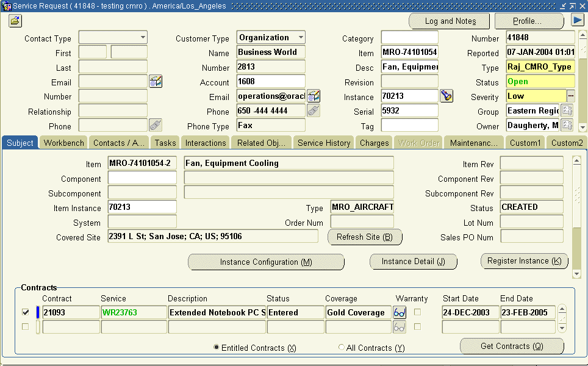This screenshot has width=588, height=366.
Task: Click the Status field showing Open
Action: point(540,81)
